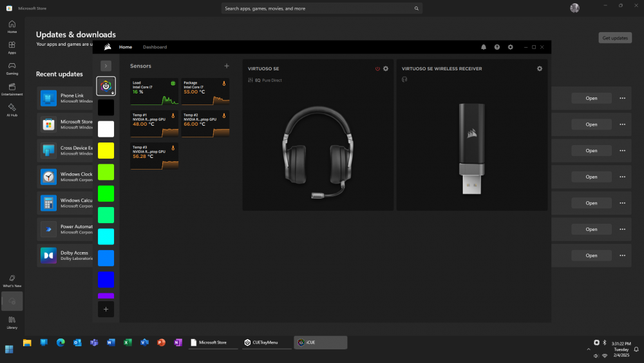Open Virtuoso SE device settings gear
The height and width of the screenshot is (363, 644).
386,68
